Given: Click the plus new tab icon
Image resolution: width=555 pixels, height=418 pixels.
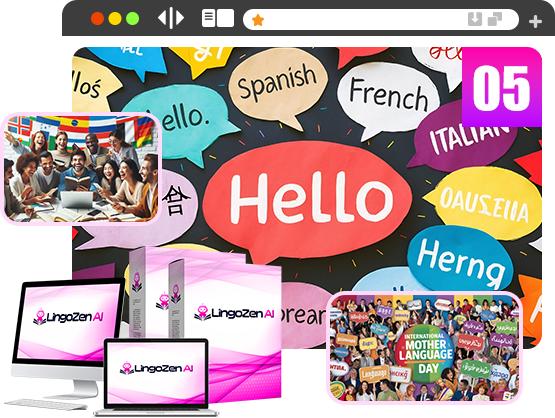Looking at the screenshot, I should (535, 21).
